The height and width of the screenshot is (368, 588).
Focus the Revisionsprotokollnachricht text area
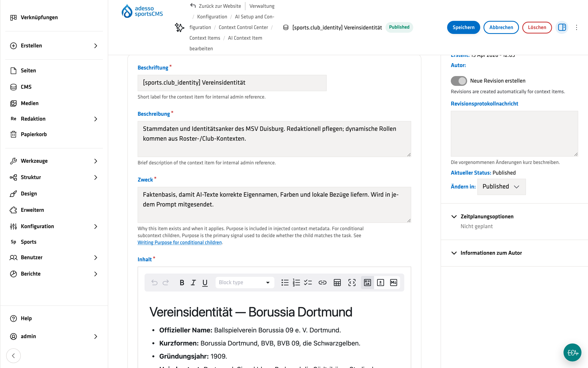(514, 134)
